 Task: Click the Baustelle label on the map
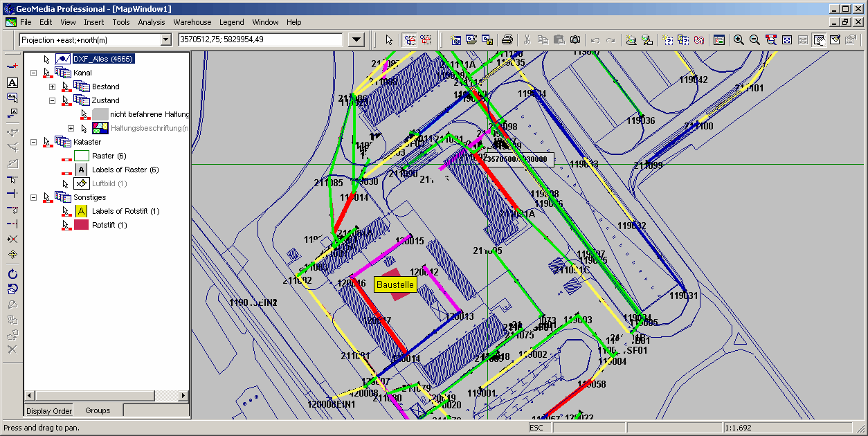pos(395,284)
